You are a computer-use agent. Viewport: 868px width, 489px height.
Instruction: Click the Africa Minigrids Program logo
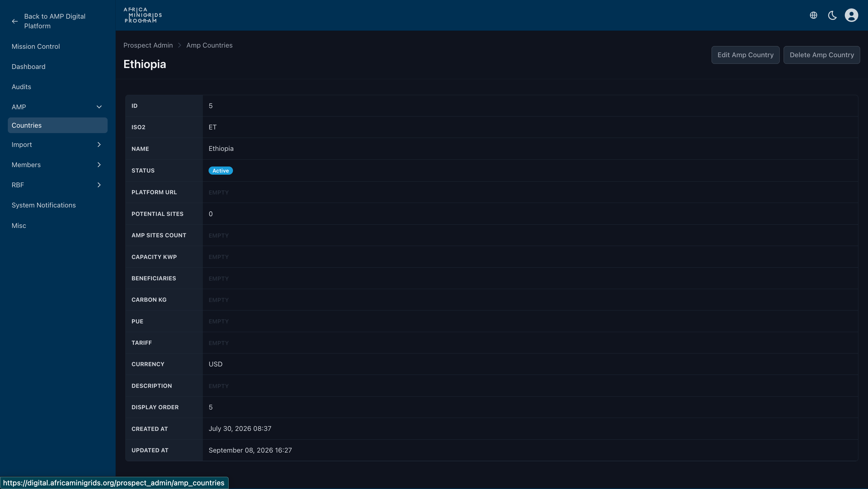143,15
